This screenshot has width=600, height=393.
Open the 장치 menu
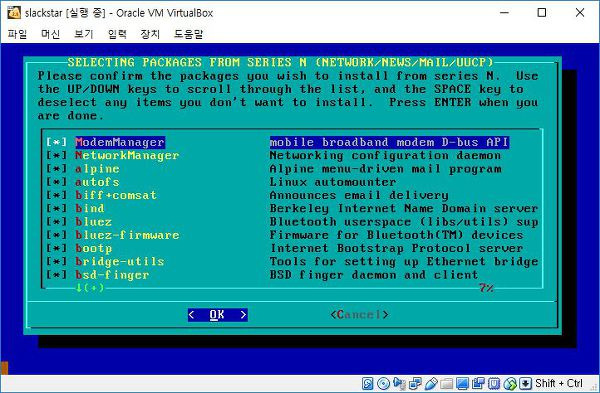point(150,34)
